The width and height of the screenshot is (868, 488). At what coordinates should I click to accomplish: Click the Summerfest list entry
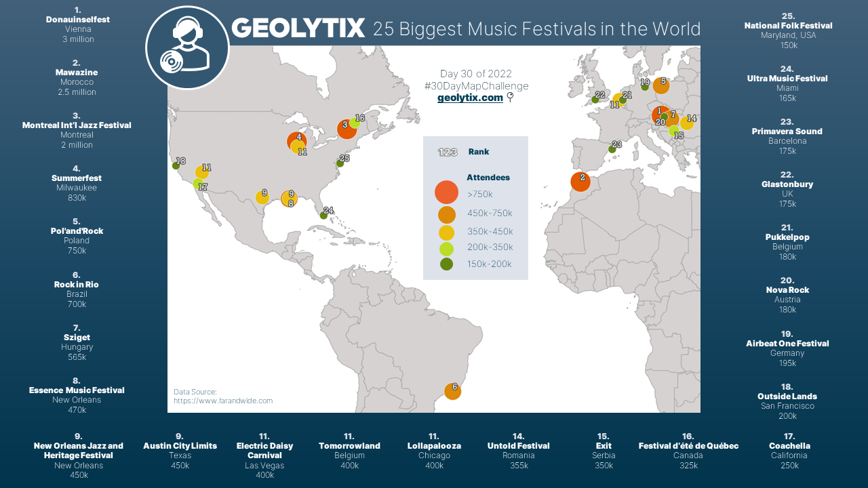[77, 183]
